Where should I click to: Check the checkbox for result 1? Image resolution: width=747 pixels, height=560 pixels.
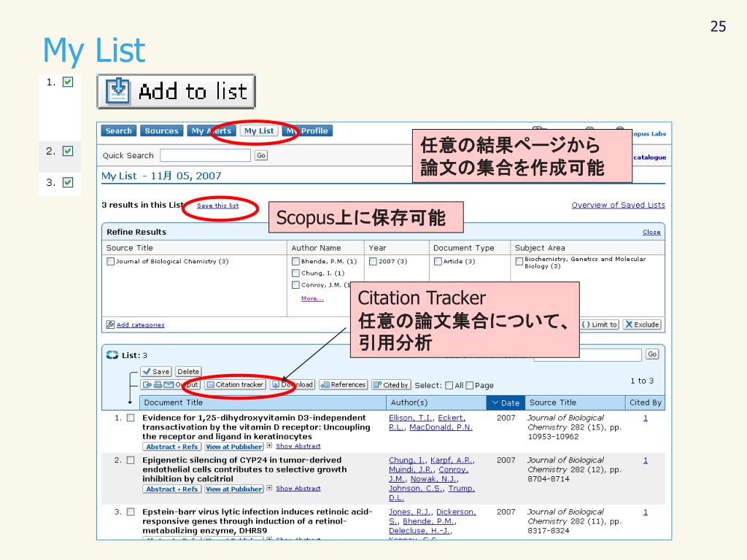[131, 418]
